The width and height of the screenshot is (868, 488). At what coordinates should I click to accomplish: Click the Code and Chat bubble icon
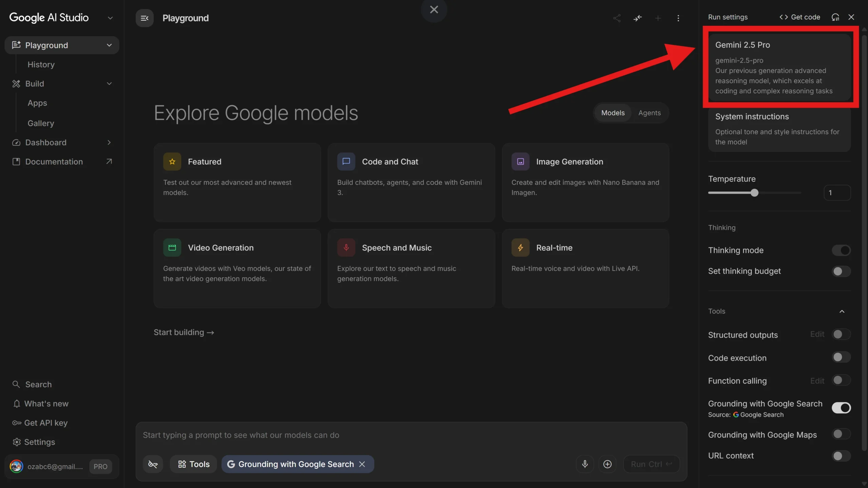click(x=346, y=162)
